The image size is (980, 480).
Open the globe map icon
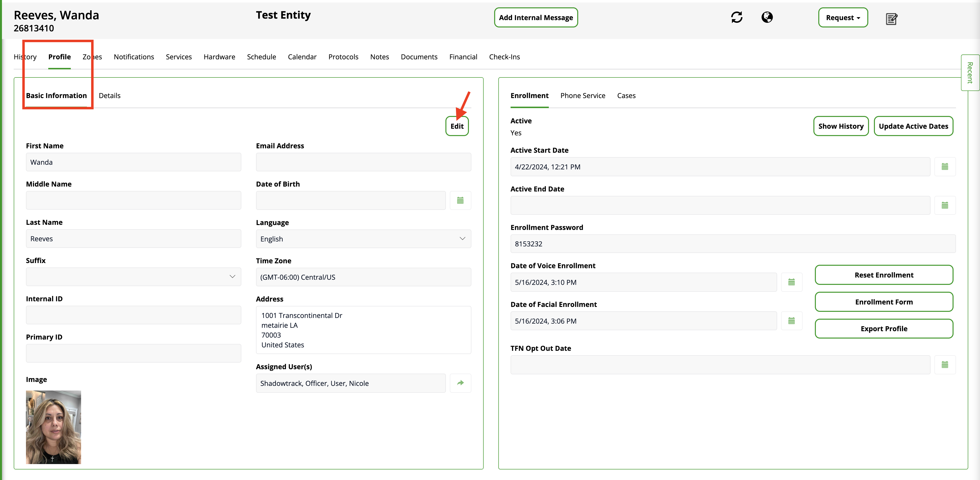click(767, 17)
